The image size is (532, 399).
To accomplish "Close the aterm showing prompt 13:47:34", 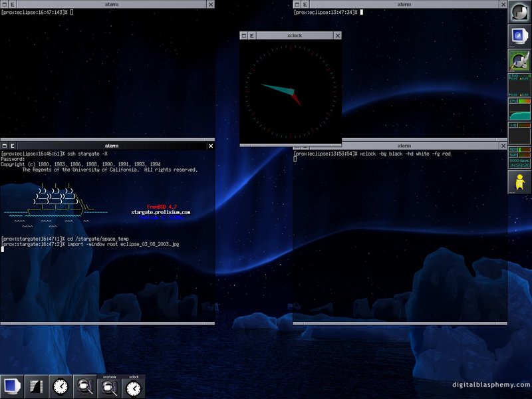I will coord(503,5).
